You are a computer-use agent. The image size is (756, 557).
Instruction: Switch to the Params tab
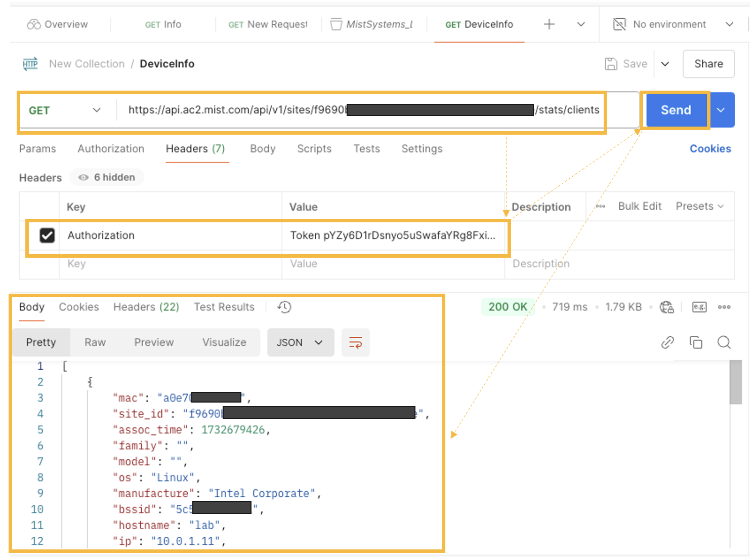click(x=37, y=149)
